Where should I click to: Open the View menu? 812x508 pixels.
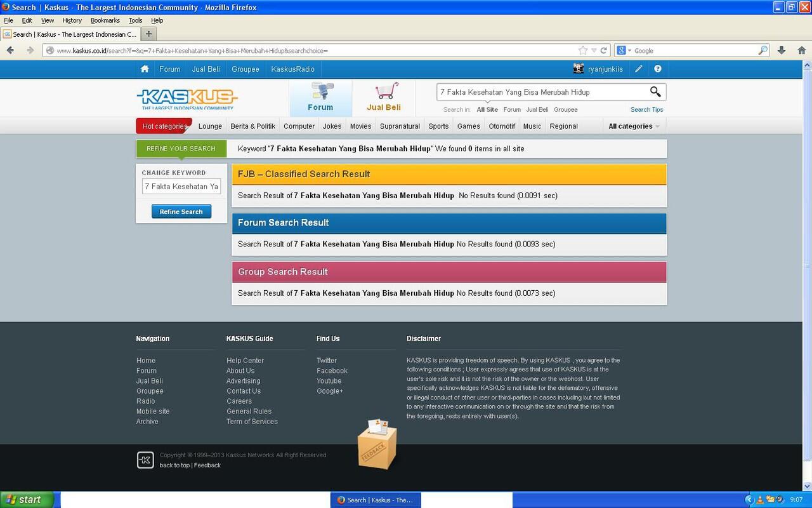click(x=48, y=20)
